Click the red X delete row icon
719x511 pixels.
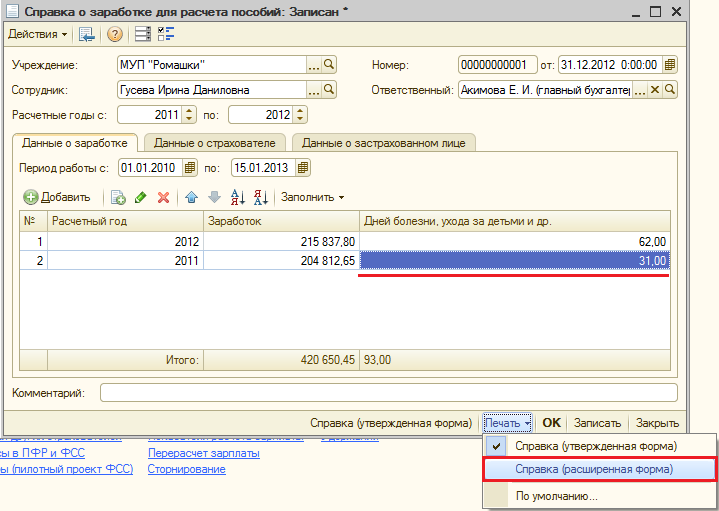163,197
